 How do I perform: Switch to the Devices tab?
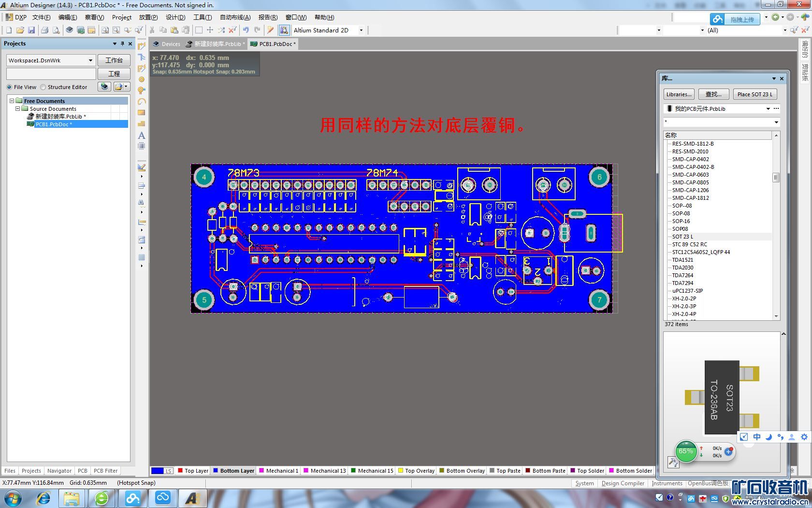(166, 44)
